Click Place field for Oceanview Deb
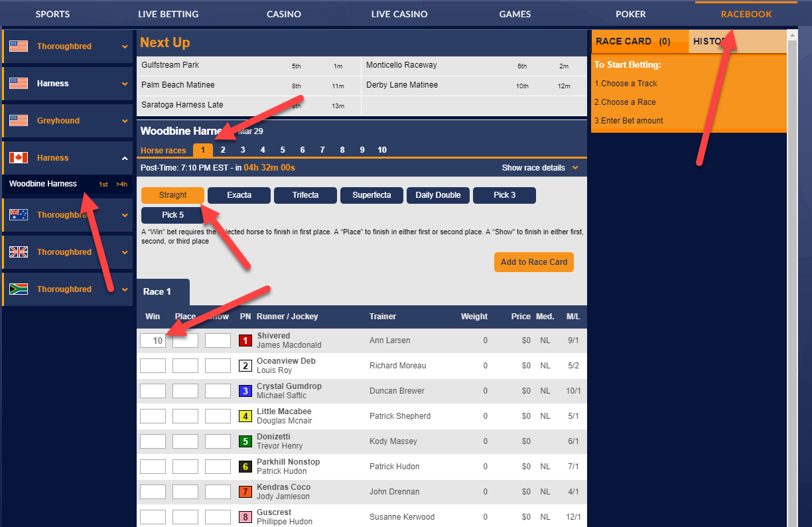Screen dimensions: 812x527 pyautogui.click(x=185, y=366)
